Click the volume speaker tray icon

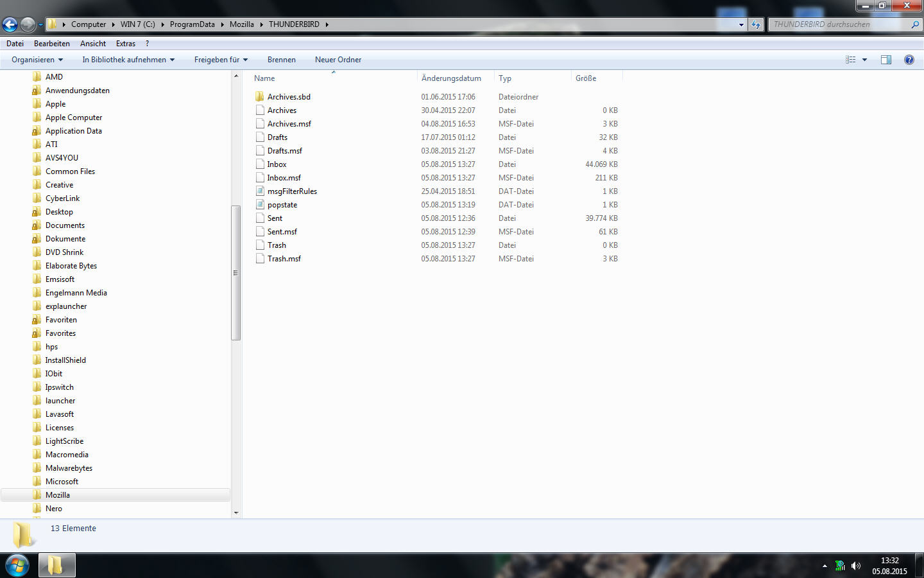855,566
